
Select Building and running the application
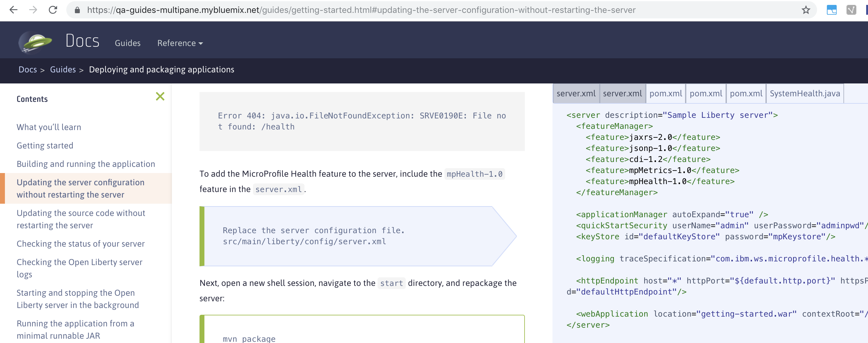pos(86,164)
